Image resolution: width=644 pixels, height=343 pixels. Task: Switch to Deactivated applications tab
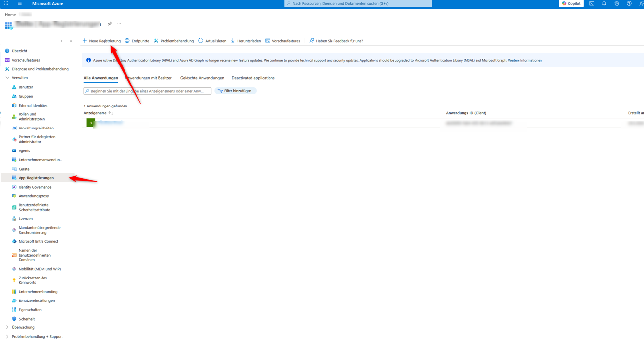click(x=253, y=78)
